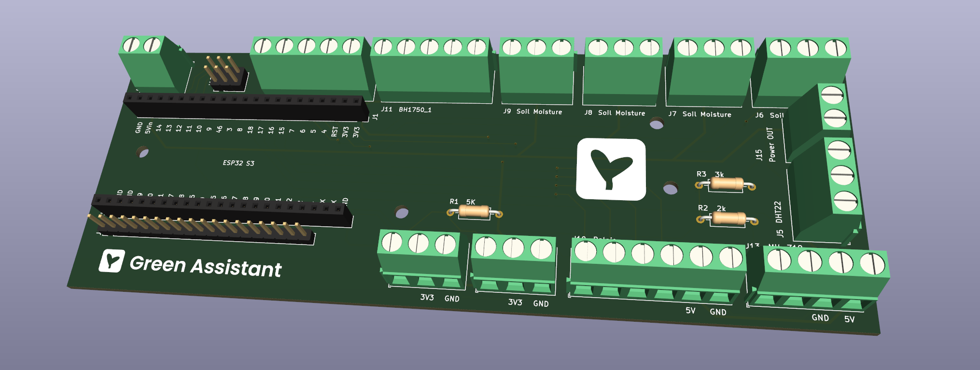This screenshot has height=370, width=980.
Task: Click the RST pin label
Action: pos(335,132)
